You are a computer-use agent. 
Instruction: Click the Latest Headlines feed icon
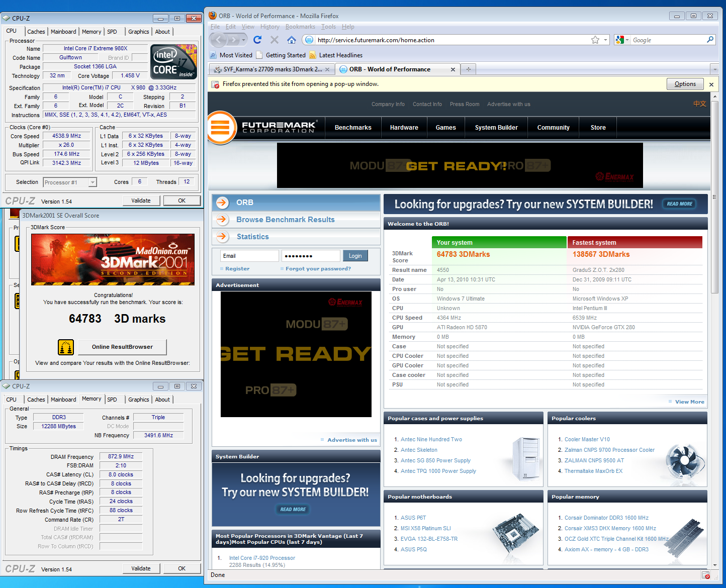pos(313,55)
